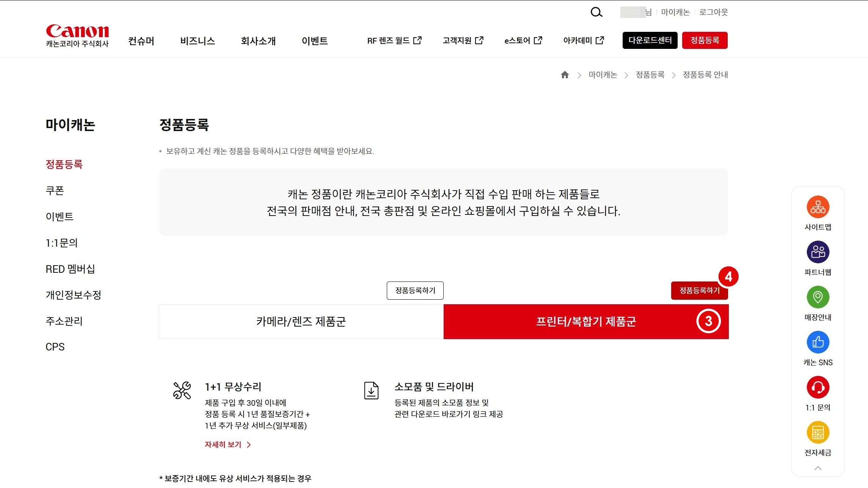Click the 1+1 무상수리 wrench icon
Screen dimensions: 868x488
point(181,390)
